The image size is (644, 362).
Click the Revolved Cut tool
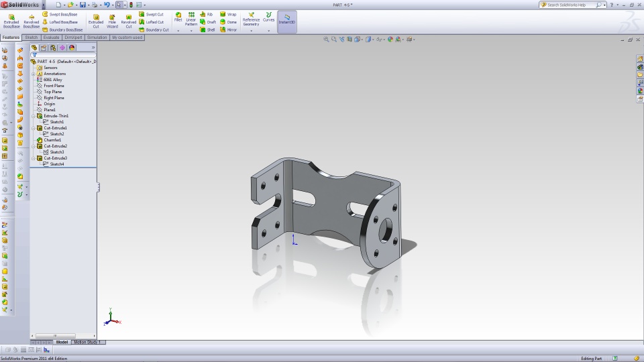tap(129, 21)
